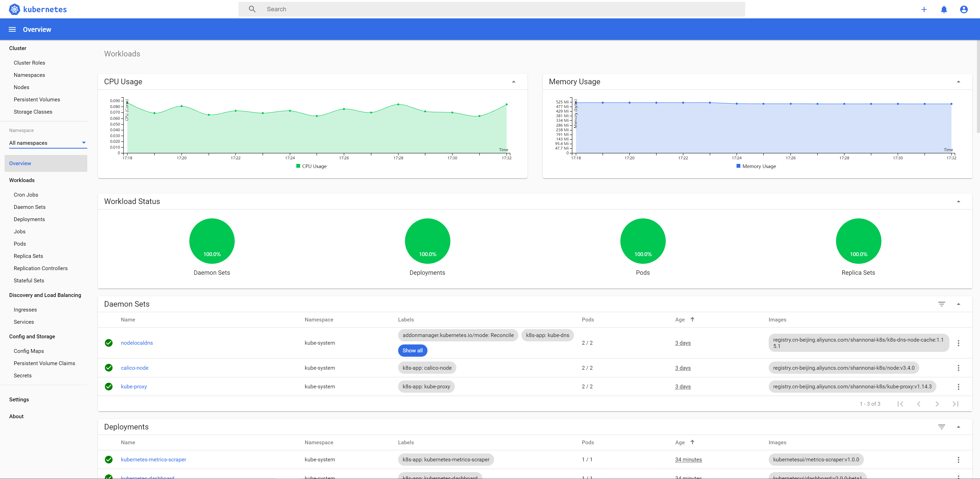
Task: Sort Deployments by Age arrow
Action: tap(692, 442)
